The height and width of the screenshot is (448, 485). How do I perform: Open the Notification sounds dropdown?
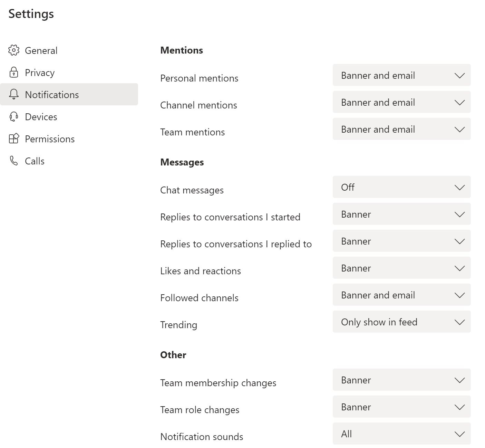[x=401, y=433]
